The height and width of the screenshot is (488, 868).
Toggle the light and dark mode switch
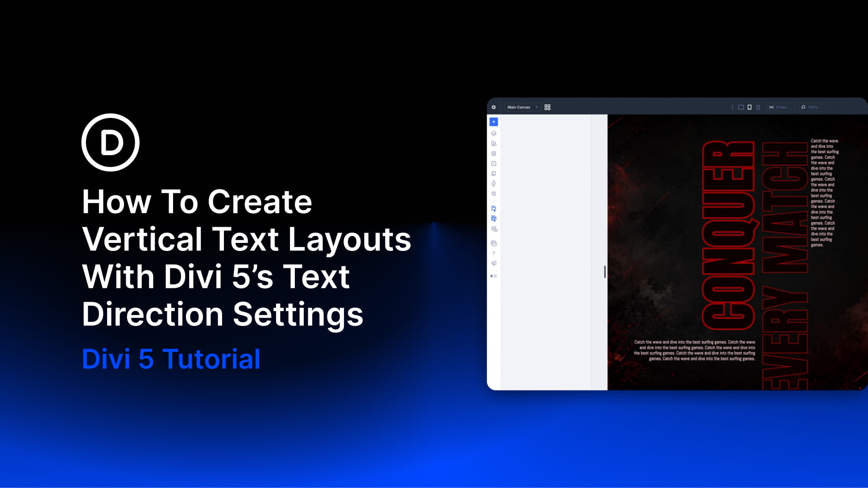(x=494, y=276)
